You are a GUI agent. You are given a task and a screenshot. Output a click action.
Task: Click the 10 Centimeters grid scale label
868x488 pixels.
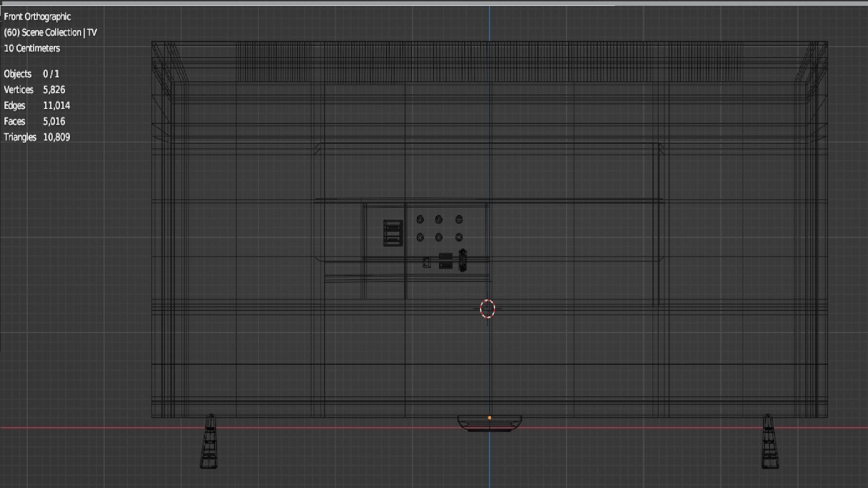(x=32, y=48)
